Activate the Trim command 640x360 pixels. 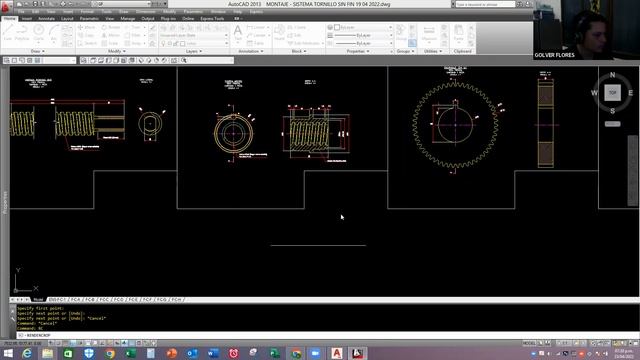point(133,27)
